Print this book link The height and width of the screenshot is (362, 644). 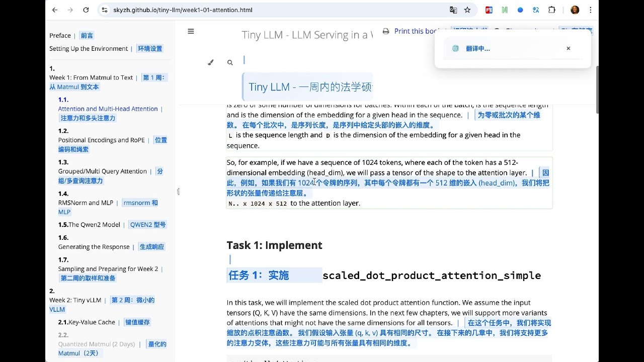[x=416, y=31]
